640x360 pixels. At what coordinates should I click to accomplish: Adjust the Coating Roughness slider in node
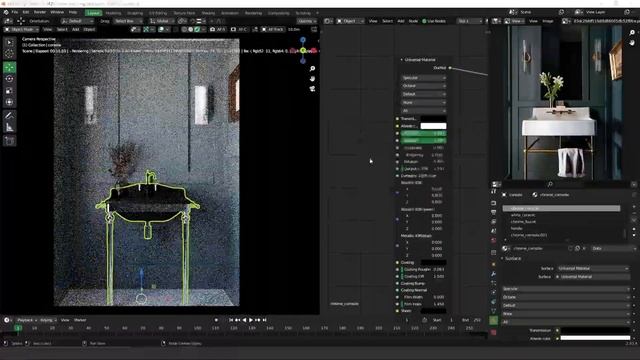(x=423, y=269)
